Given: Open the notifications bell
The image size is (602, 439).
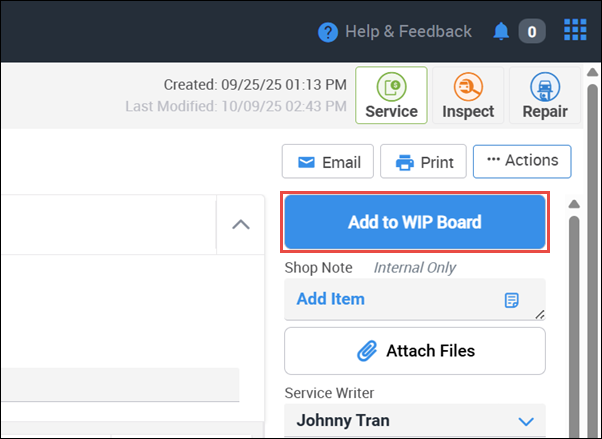Looking at the screenshot, I should tap(501, 32).
